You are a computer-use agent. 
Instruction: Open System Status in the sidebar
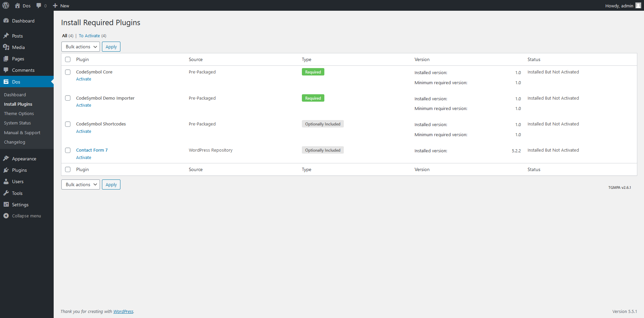click(x=17, y=123)
